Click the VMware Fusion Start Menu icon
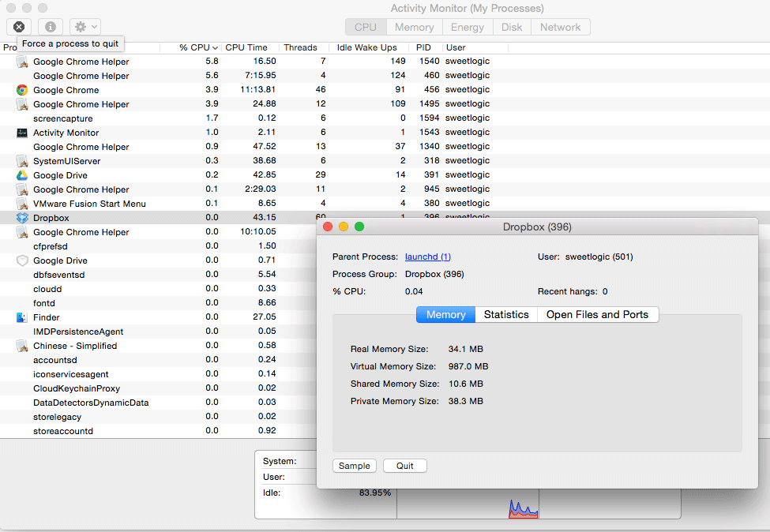Viewport: 770px width, 532px height. point(21,204)
